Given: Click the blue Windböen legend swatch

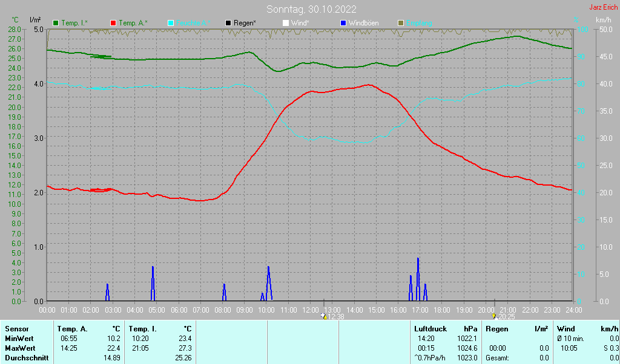Looking at the screenshot, I should coord(343,24).
